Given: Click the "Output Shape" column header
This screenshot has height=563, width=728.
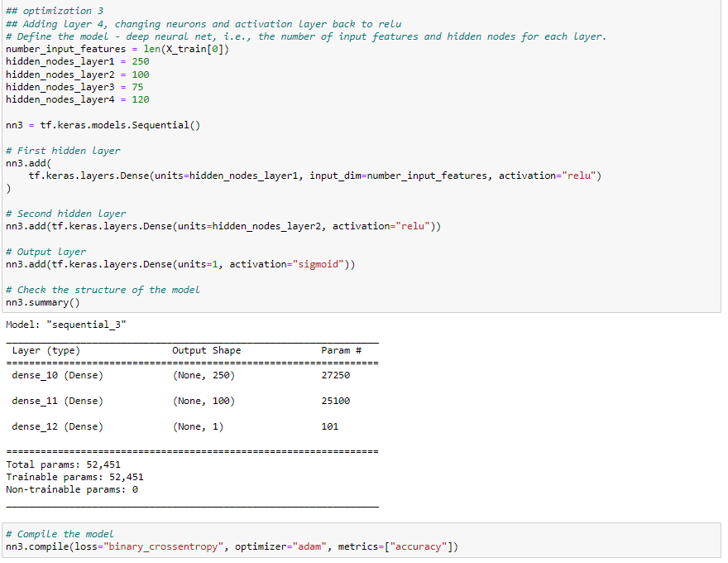Looking at the screenshot, I should pyautogui.click(x=207, y=351).
